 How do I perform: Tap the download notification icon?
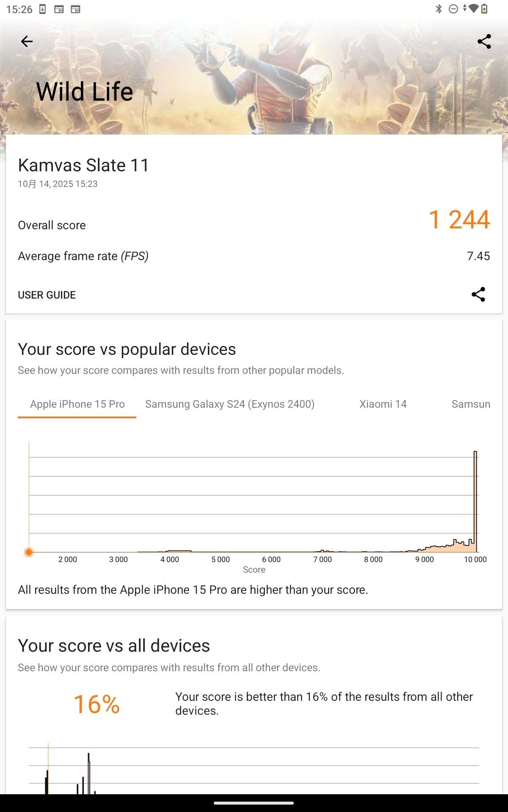42,9
